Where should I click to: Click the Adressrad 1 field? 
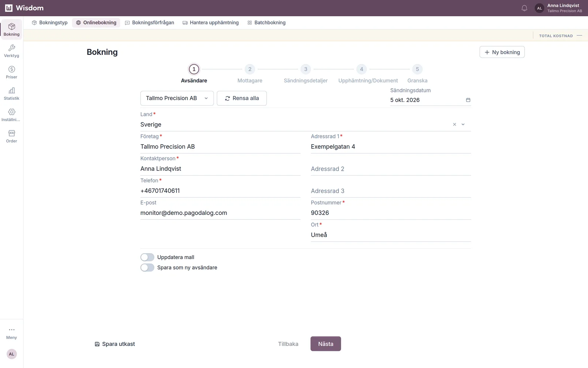coord(391,146)
